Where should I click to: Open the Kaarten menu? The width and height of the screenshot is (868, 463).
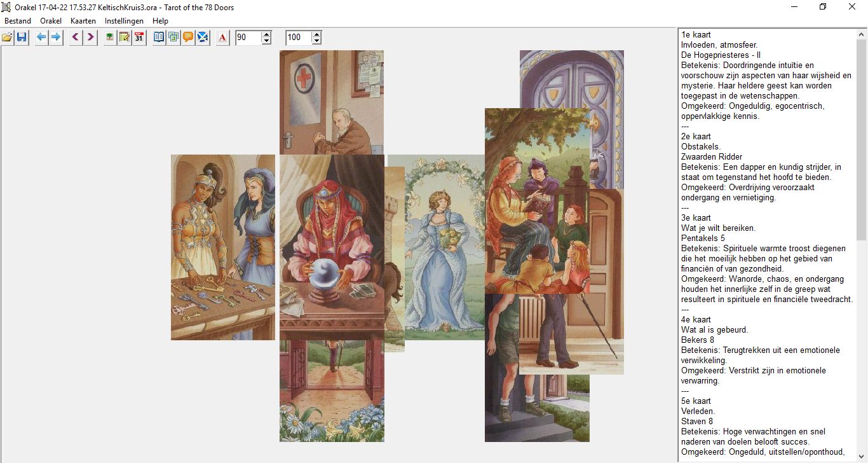coord(83,21)
